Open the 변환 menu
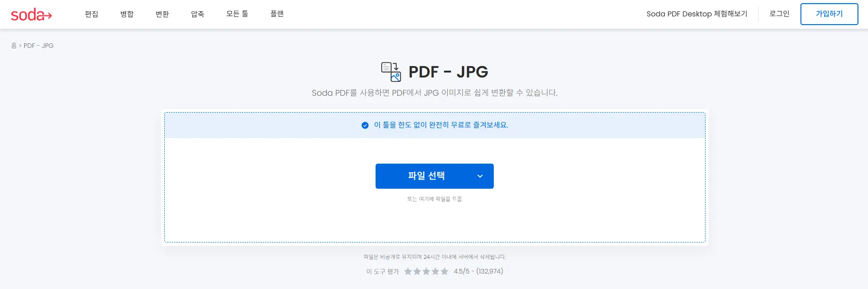This screenshot has width=868, height=289. tap(162, 14)
